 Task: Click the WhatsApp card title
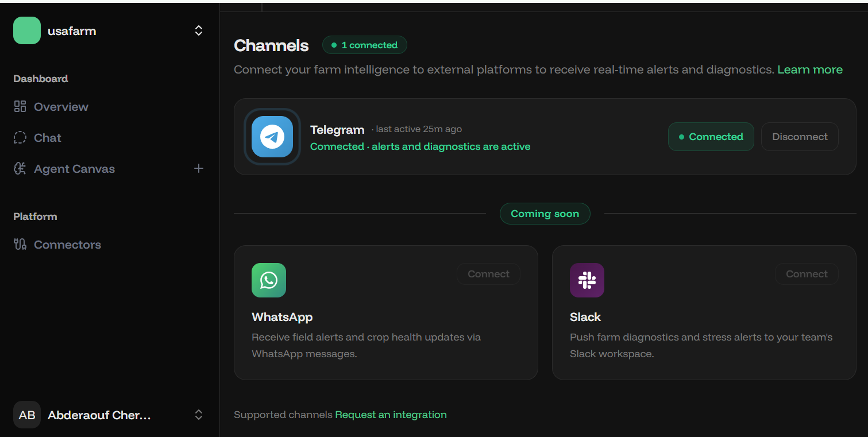(282, 317)
